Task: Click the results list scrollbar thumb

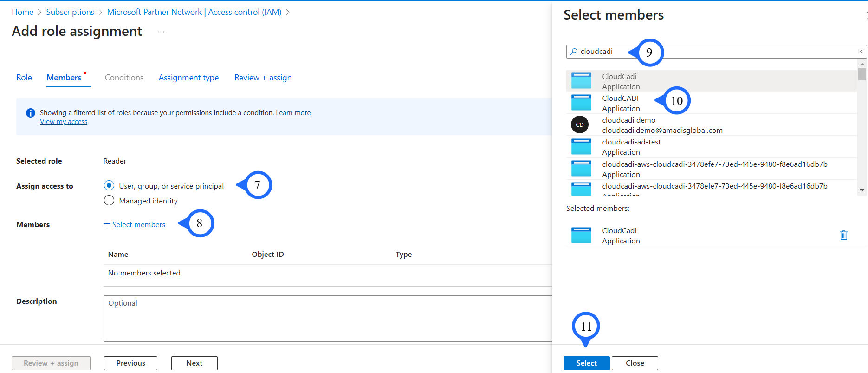Action: [x=862, y=74]
